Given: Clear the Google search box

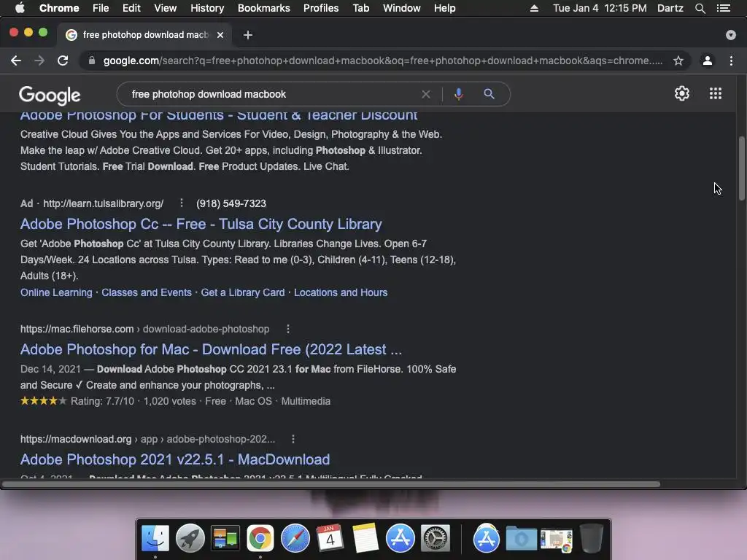Looking at the screenshot, I should (426, 94).
